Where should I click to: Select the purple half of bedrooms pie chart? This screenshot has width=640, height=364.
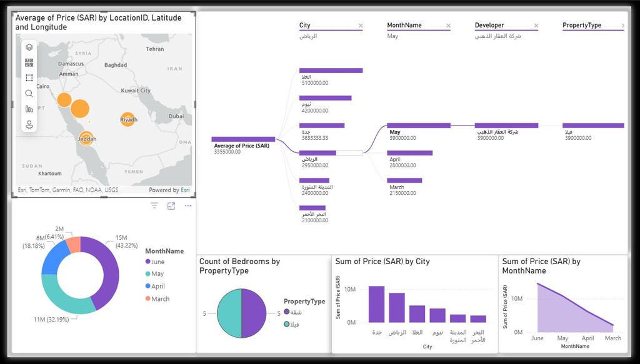[x=254, y=313]
